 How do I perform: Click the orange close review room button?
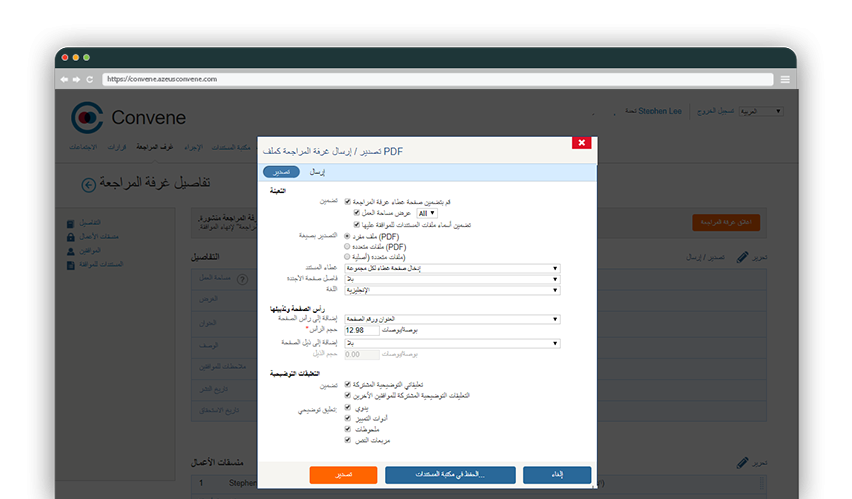point(726,222)
